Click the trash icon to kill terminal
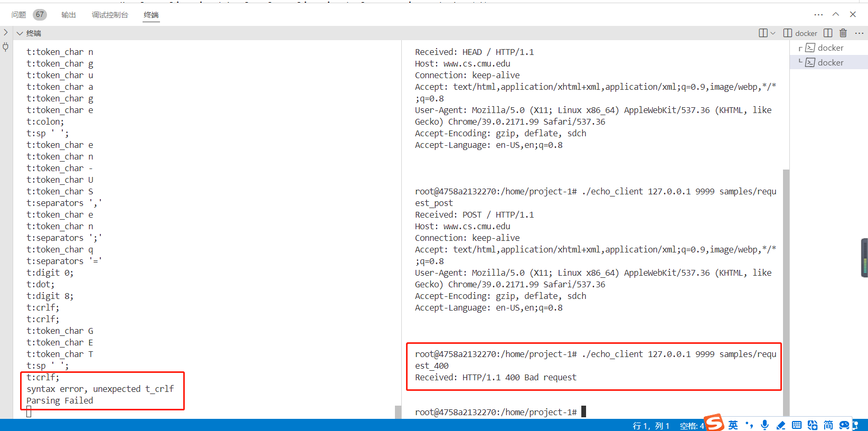The width and height of the screenshot is (868, 431). tap(843, 33)
